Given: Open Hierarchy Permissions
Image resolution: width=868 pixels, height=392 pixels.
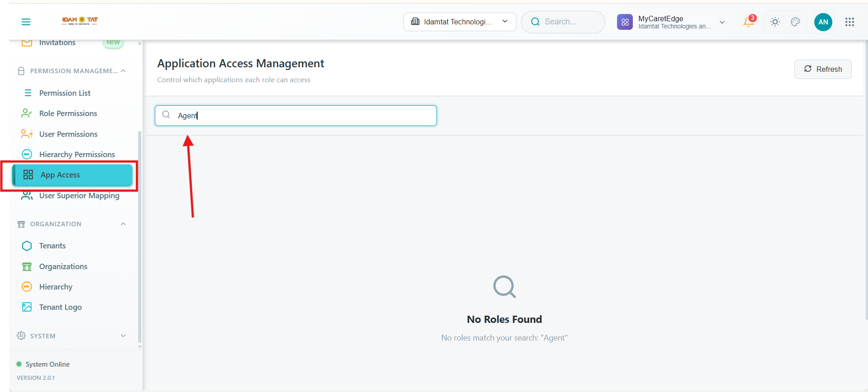Looking at the screenshot, I should pos(77,154).
